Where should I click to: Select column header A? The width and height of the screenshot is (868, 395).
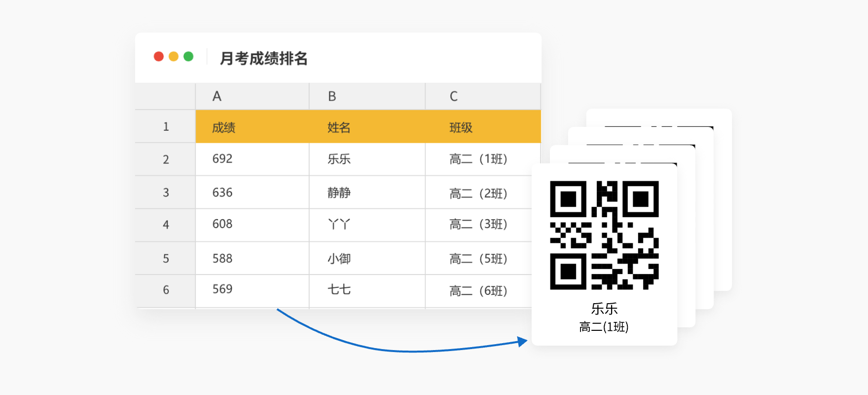click(253, 96)
